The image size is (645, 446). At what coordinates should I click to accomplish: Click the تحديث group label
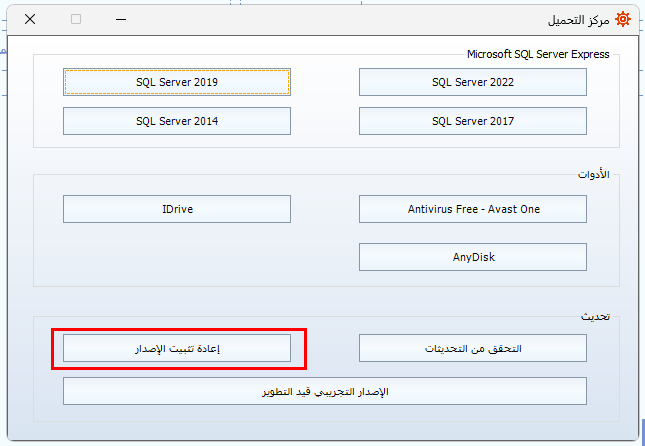[x=595, y=315]
